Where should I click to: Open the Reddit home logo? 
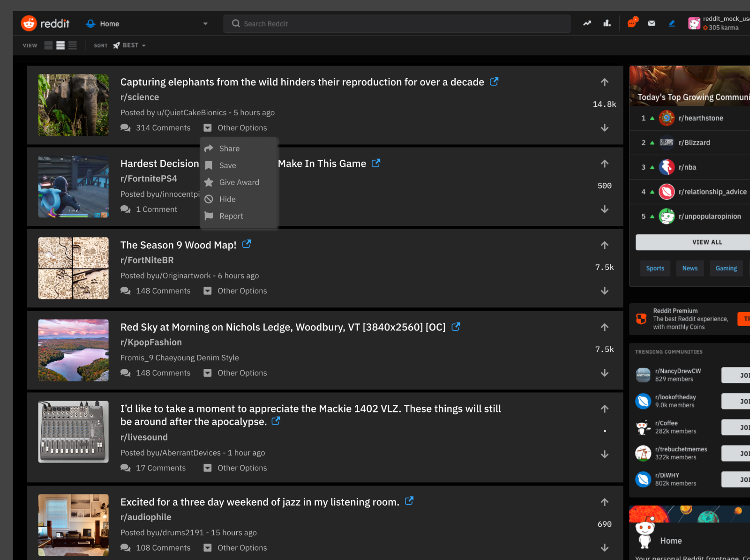(45, 23)
